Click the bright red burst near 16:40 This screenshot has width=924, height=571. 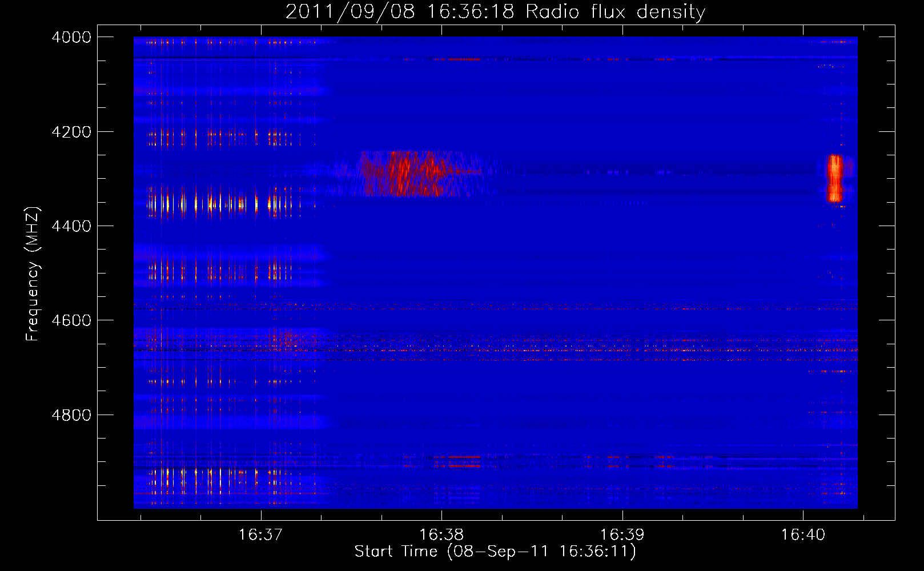click(835, 178)
